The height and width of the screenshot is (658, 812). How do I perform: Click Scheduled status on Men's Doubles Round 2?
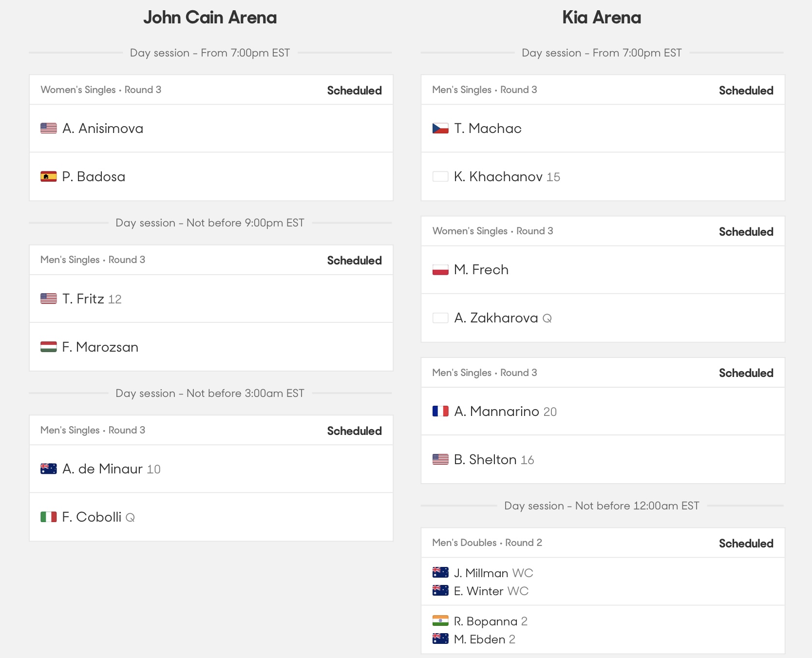click(x=746, y=543)
